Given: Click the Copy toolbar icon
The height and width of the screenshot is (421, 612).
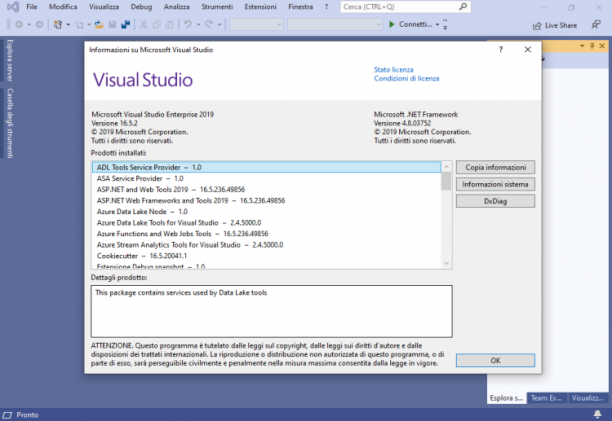Looking at the screenshot, I should (x=157, y=25).
